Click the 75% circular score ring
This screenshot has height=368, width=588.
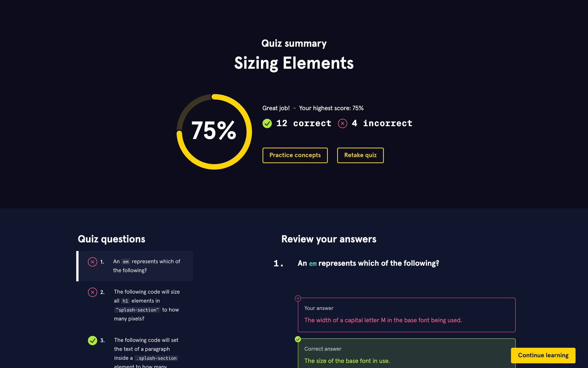(214, 132)
